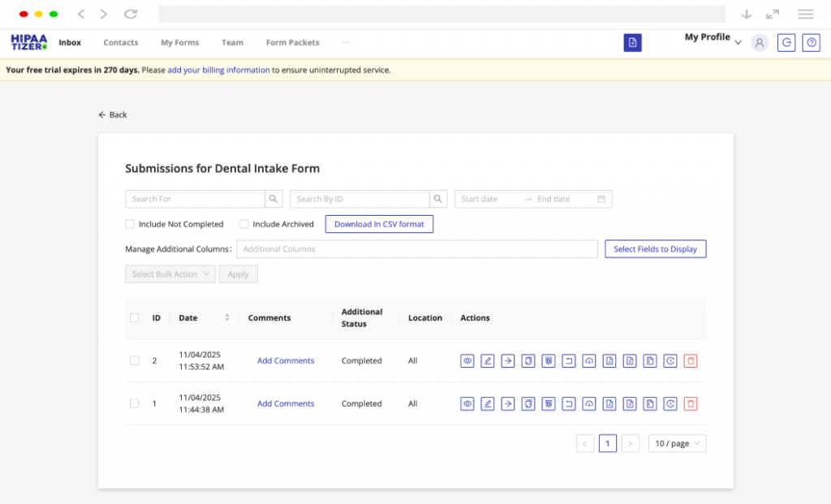Open the Form Packets menu item
Viewport: 831px width, 504px height.
point(292,42)
